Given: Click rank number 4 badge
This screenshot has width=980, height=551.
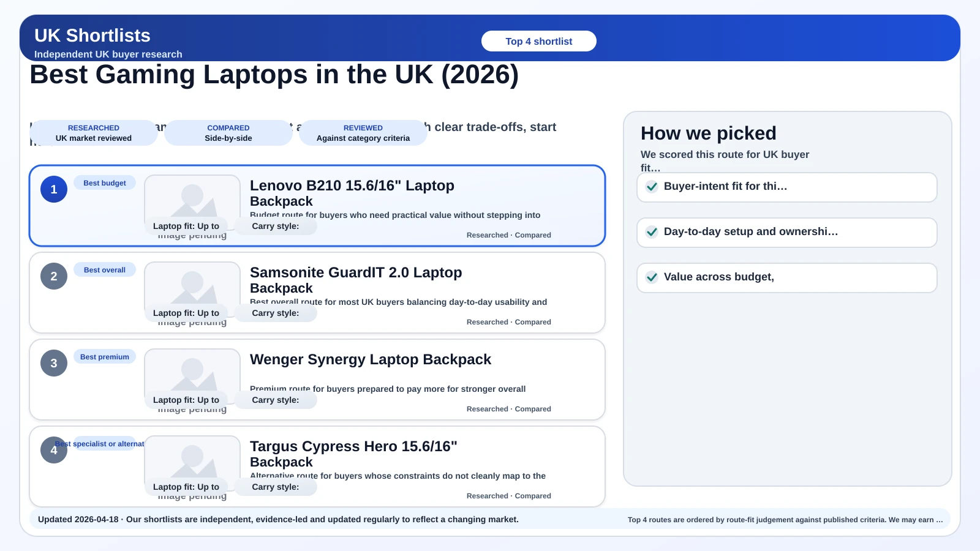Looking at the screenshot, I should tap(54, 450).
